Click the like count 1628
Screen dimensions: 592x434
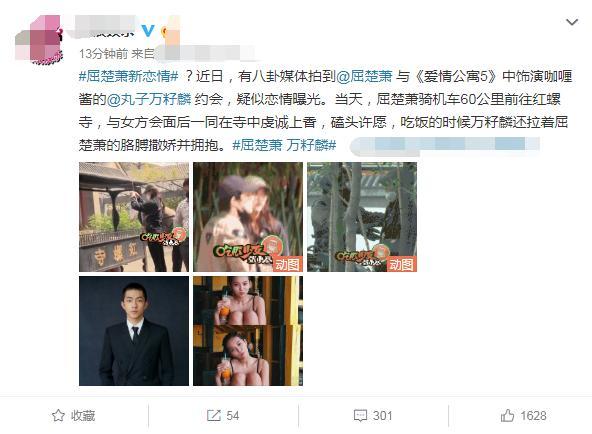click(533, 416)
